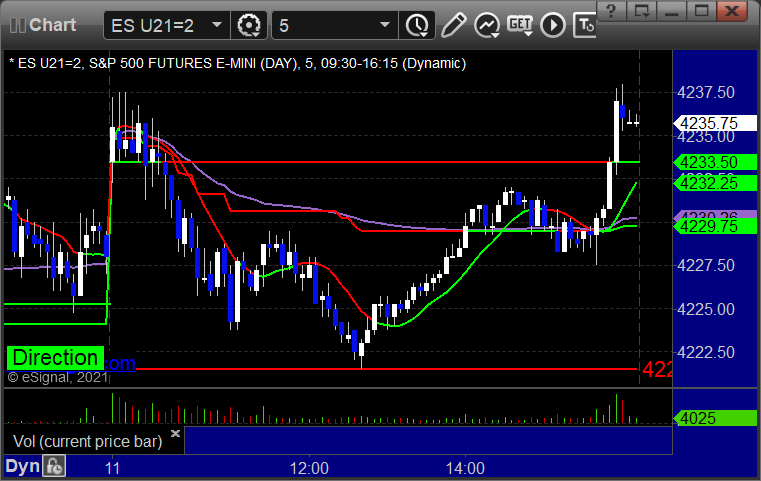Click the eSignal 2021 copyright text
The width and height of the screenshot is (761, 481).
click(57, 377)
